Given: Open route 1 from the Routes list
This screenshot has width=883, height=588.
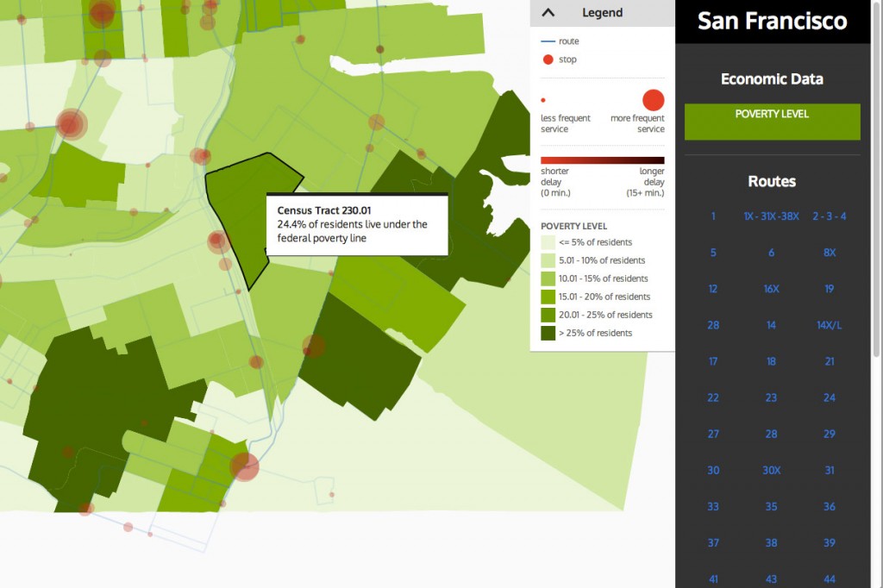Looking at the screenshot, I should (x=712, y=216).
